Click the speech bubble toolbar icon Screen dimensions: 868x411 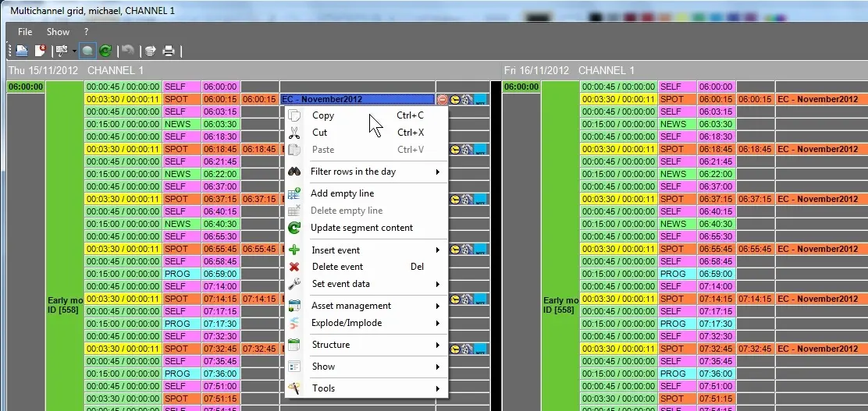[87, 51]
